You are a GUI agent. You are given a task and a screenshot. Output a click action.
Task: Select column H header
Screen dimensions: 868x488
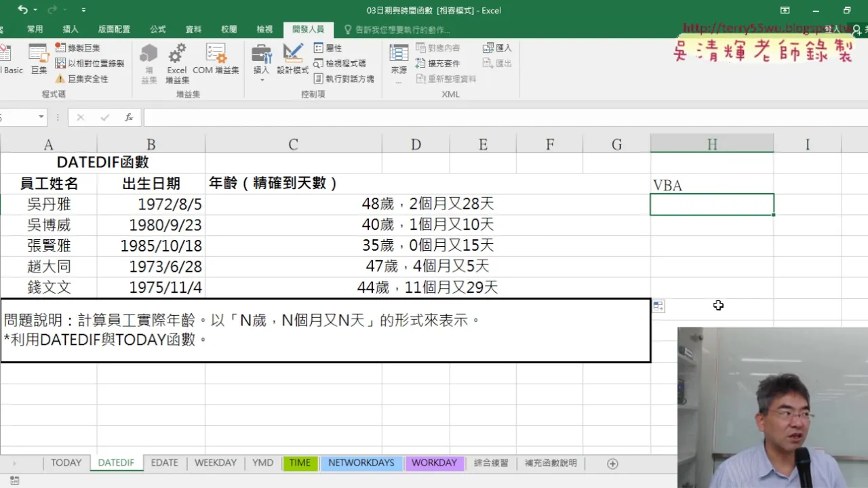tap(711, 144)
